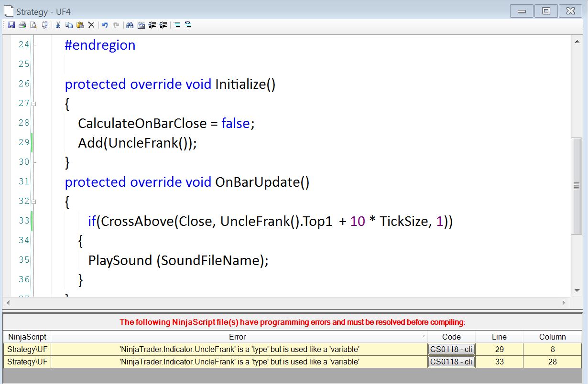Click the Paste clipboard icon
The image size is (588, 384).
80,25
